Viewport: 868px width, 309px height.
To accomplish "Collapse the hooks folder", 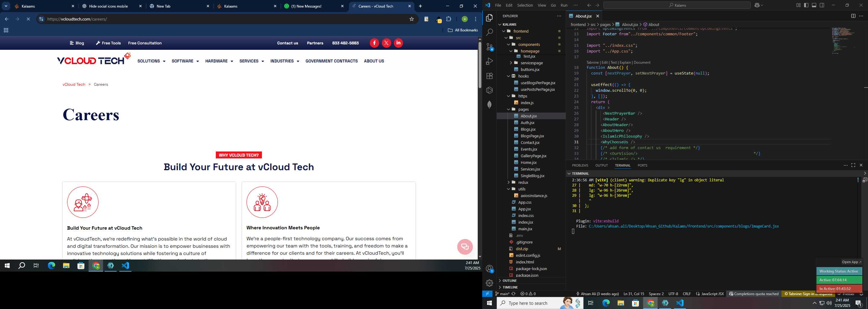I will (x=508, y=76).
